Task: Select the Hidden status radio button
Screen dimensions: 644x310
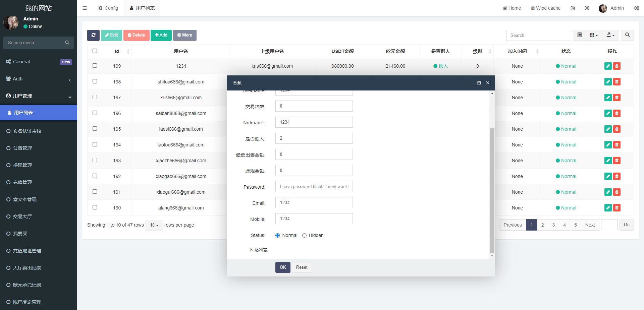Action: (304, 235)
